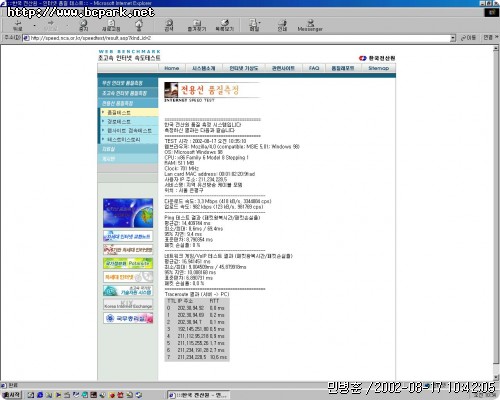Expand the address bar URL dropdown
The width and height of the screenshot is (500, 400).
(x=453, y=38)
